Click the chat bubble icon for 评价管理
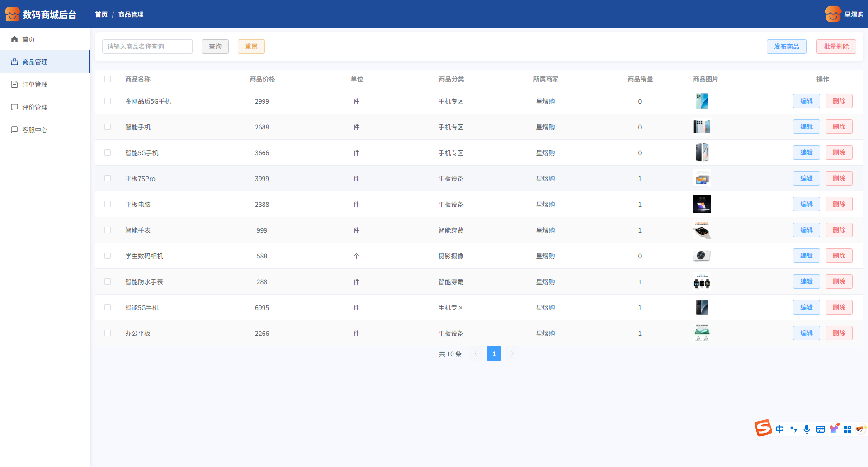Viewport: 868px width, 467px height. [14, 107]
